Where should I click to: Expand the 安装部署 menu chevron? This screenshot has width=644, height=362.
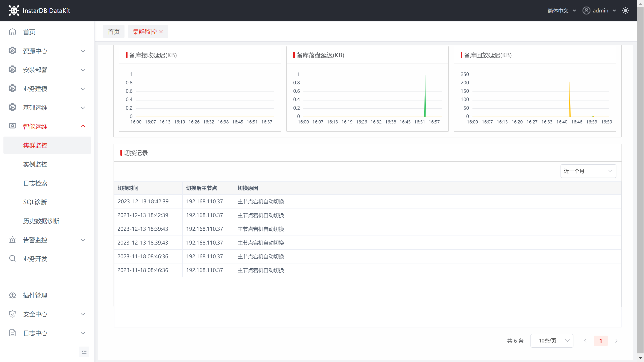coord(83,70)
